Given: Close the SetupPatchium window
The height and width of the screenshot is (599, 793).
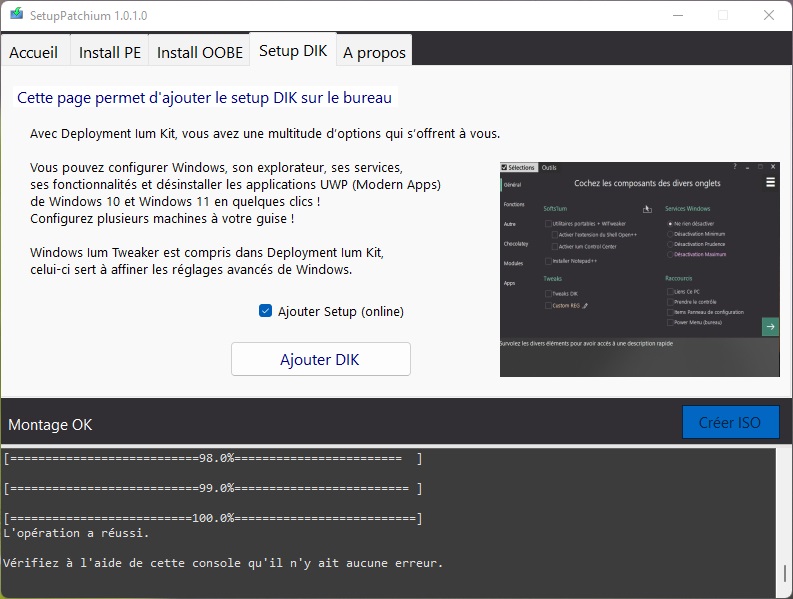Looking at the screenshot, I should click(x=767, y=16).
